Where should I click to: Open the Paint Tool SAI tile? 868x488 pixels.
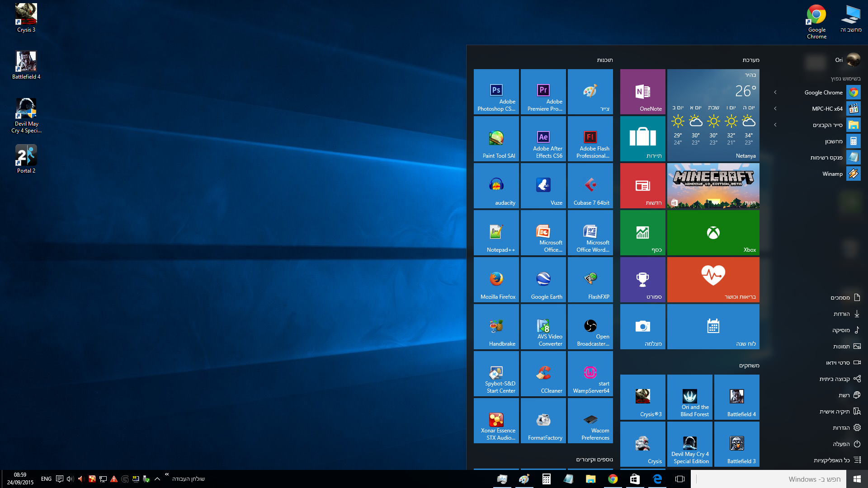496,139
